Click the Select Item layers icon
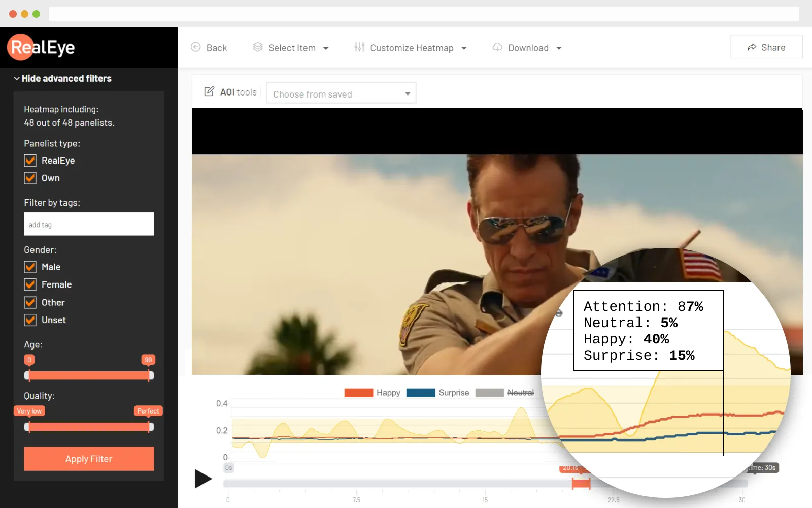The image size is (812, 508). coord(258,47)
